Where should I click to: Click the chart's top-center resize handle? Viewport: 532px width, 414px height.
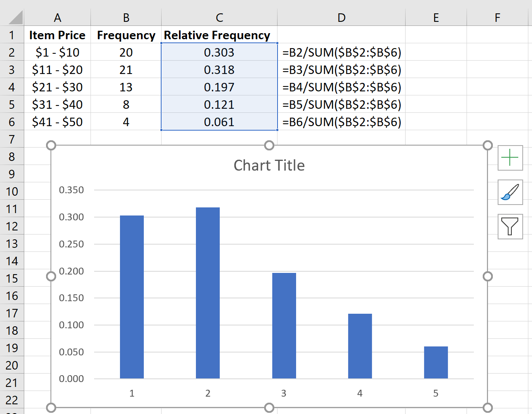(269, 145)
